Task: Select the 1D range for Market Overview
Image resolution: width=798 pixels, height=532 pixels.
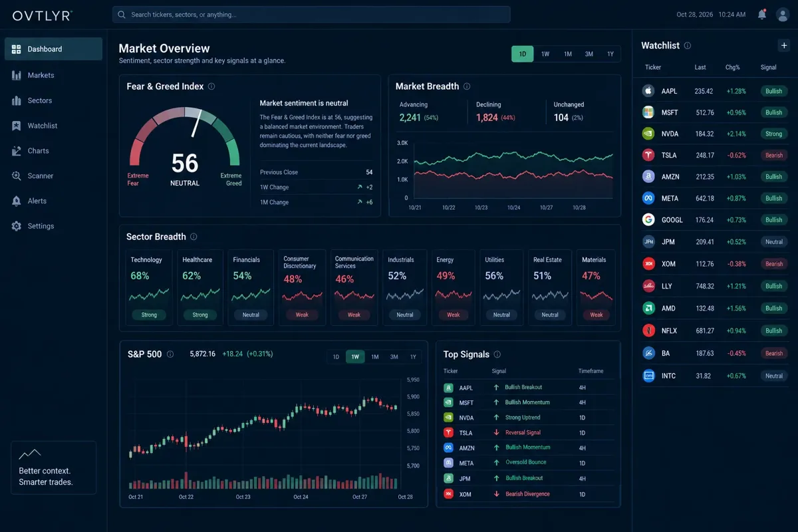Action: [x=523, y=54]
